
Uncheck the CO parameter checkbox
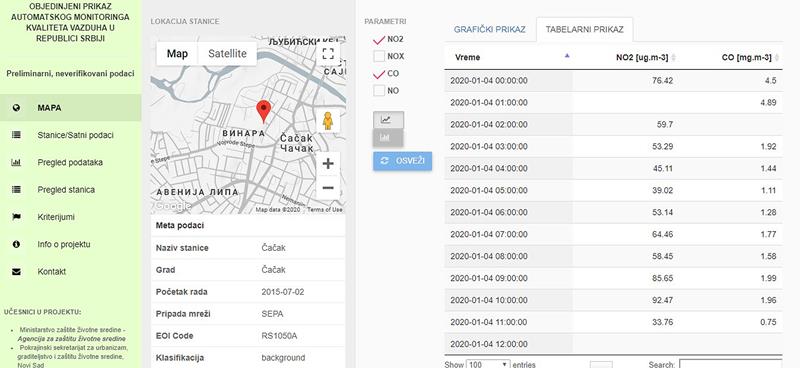pos(379,73)
